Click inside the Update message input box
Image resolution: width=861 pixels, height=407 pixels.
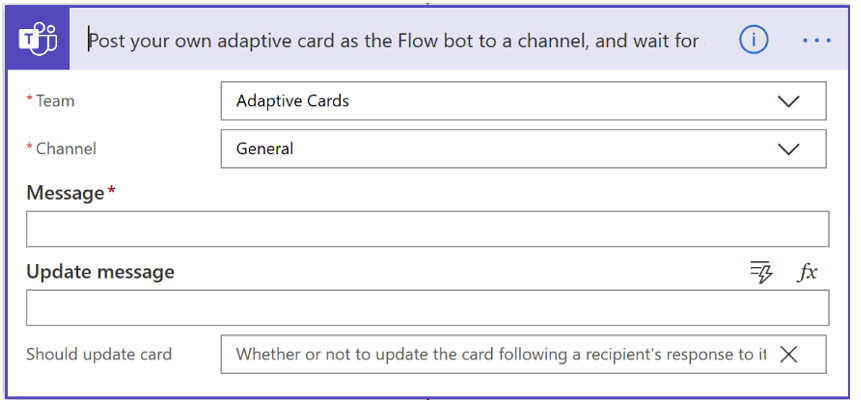coord(428,308)
